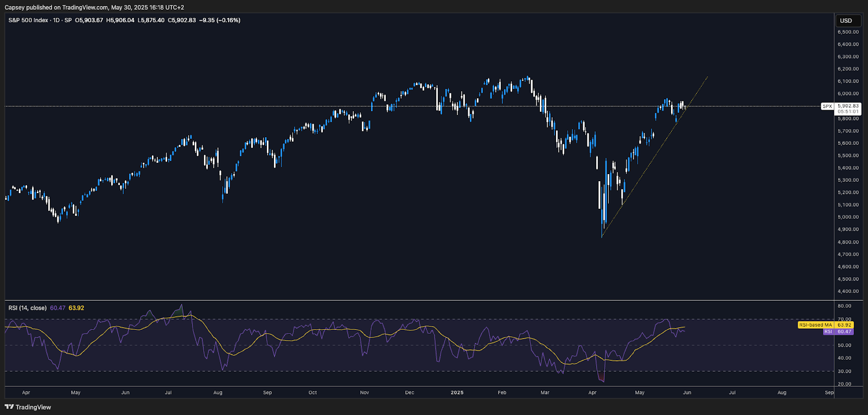Click the close value C5,902.83 in legend
Screen dimensions: 868x415
(182, 20)
